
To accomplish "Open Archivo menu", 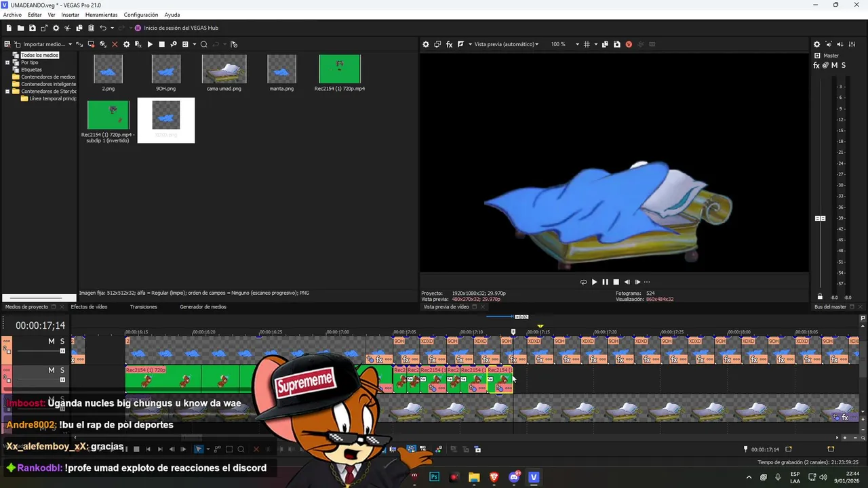I will [12, 14].
